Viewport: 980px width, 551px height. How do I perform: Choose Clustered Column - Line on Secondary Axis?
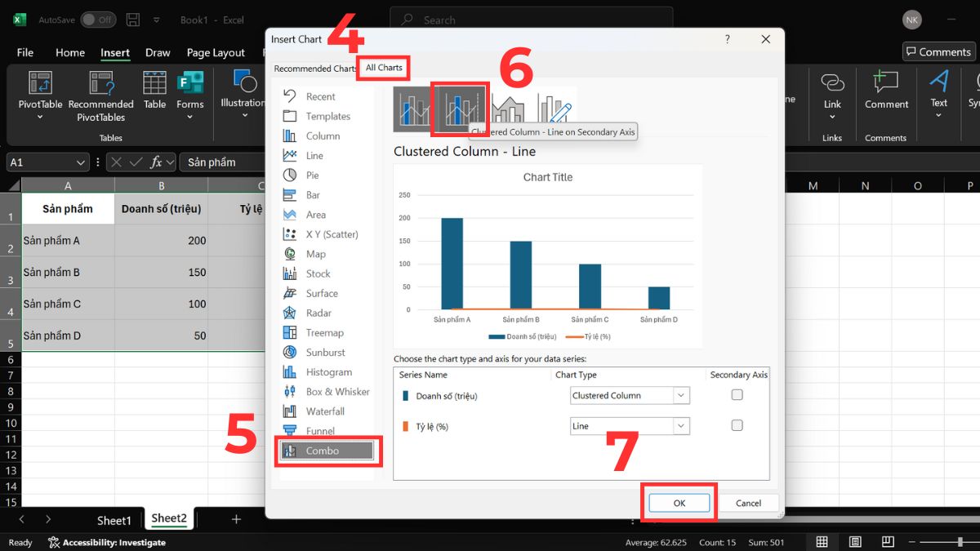461,109
